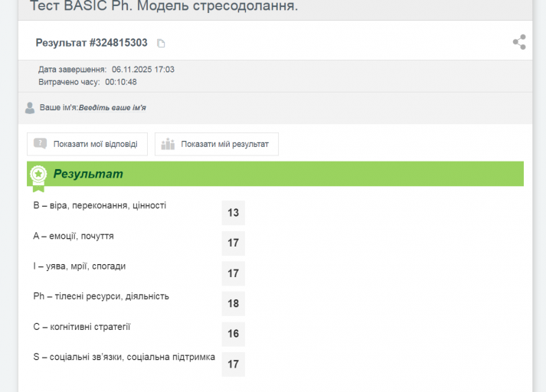The image size is (546, 392).
Task: Click the score 16 box for C
Action: [x=233, y=334]
